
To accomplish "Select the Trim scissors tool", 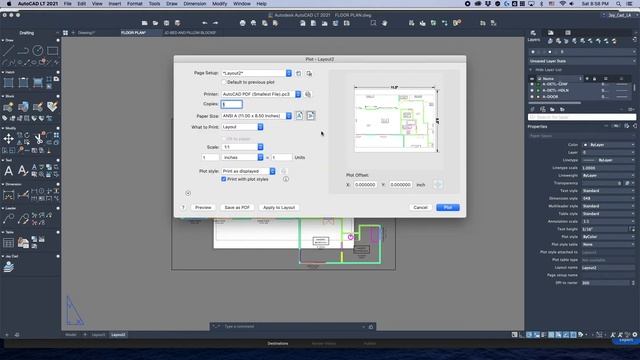I will point(38,139).
